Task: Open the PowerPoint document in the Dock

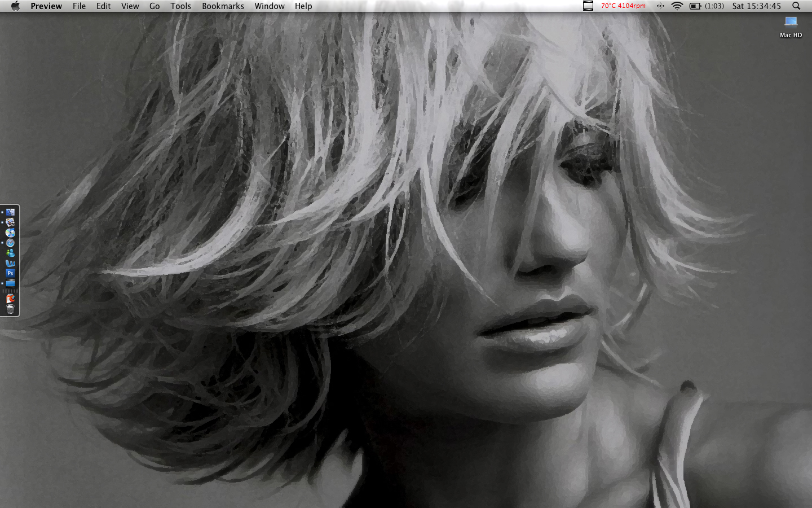Action: [10, 299]
